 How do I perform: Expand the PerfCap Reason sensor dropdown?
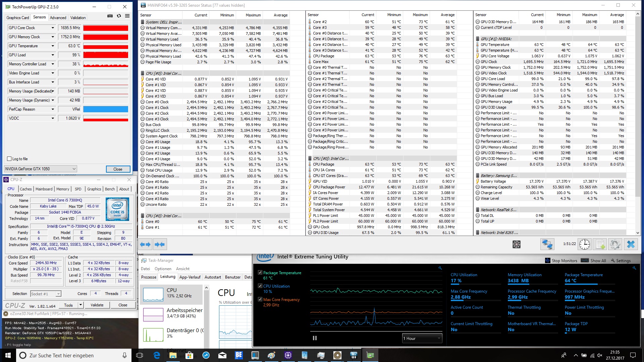(x=53, y=109)
